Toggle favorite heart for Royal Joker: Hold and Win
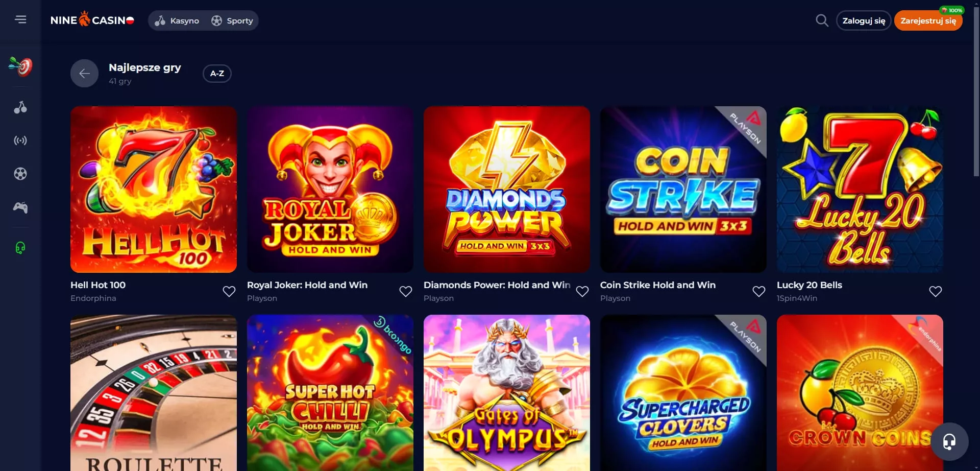Screen dimensions: 980x471 tap(406, 291)
